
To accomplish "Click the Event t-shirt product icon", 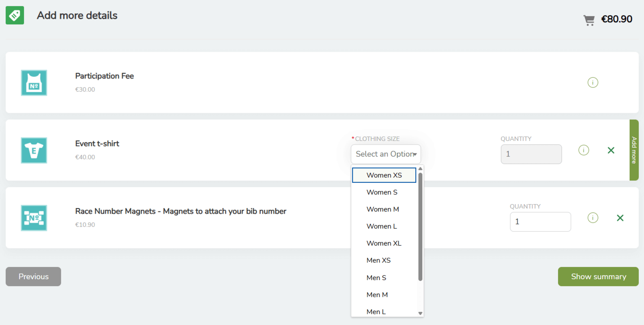I will tap(34, 150).
